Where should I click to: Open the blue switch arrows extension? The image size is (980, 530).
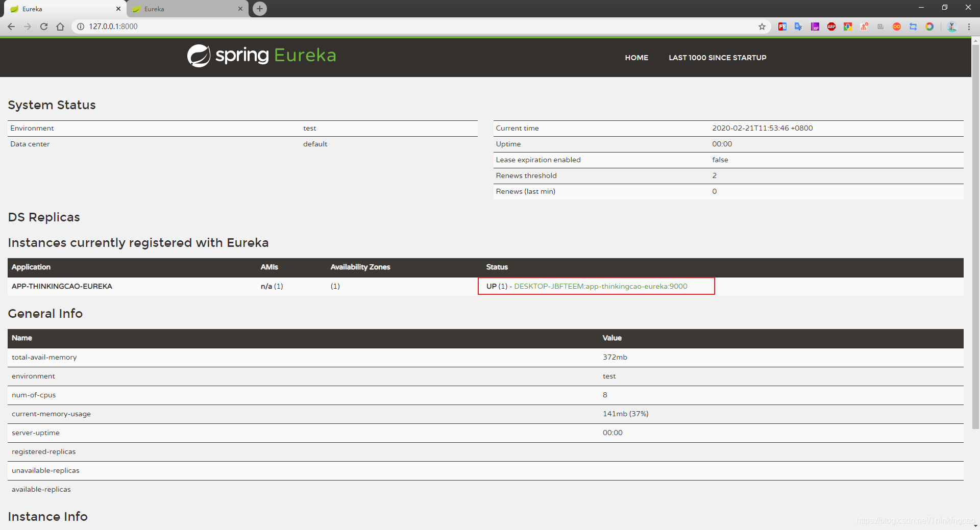click(913, 27)
